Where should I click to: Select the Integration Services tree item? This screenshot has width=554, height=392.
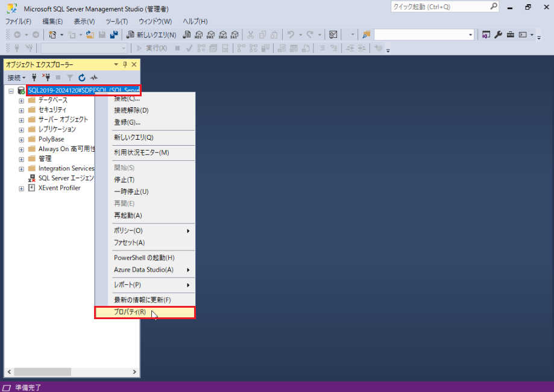point(66,169)
